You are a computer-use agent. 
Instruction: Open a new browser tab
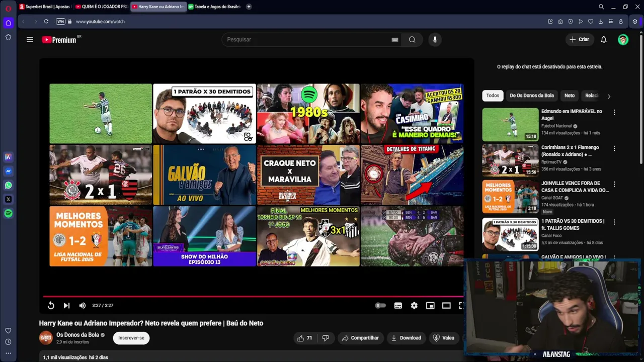[x=249, y=7]
